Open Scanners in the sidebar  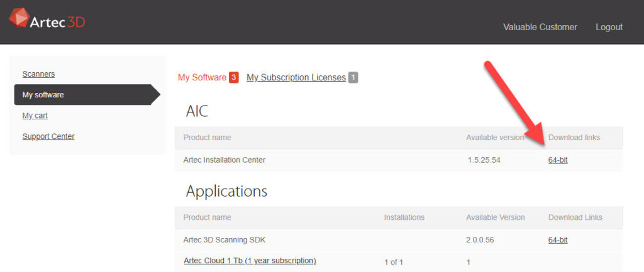pos(38,74)
